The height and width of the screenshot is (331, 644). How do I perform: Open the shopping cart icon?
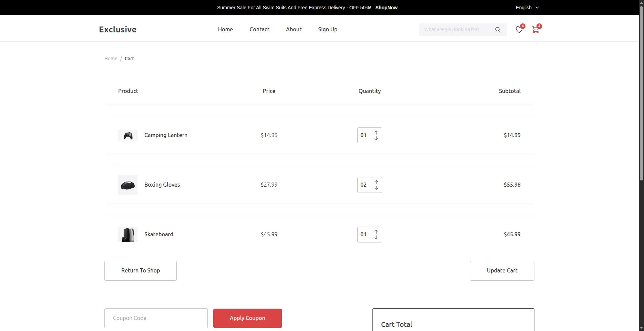point(535,30)
